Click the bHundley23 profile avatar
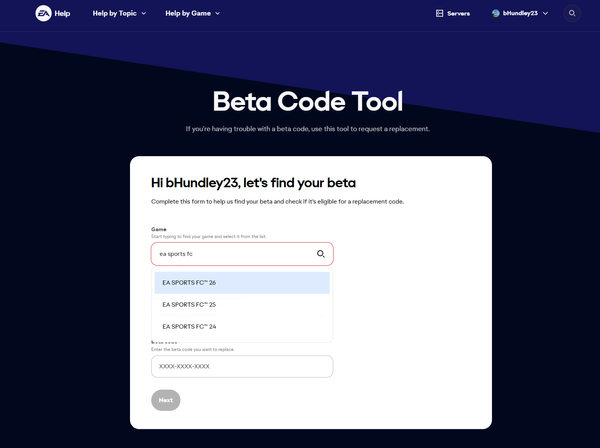Viewport: 600px width, 448px height. coord(496,13)
